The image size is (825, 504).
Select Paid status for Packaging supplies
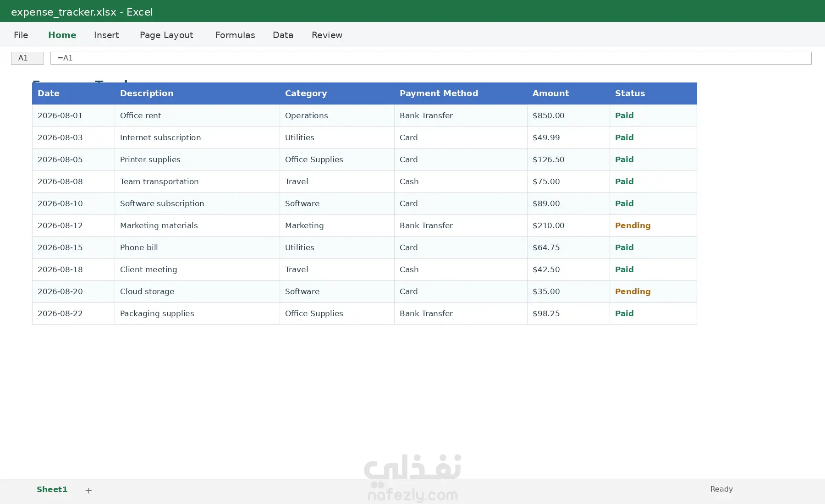pos(653,313)
